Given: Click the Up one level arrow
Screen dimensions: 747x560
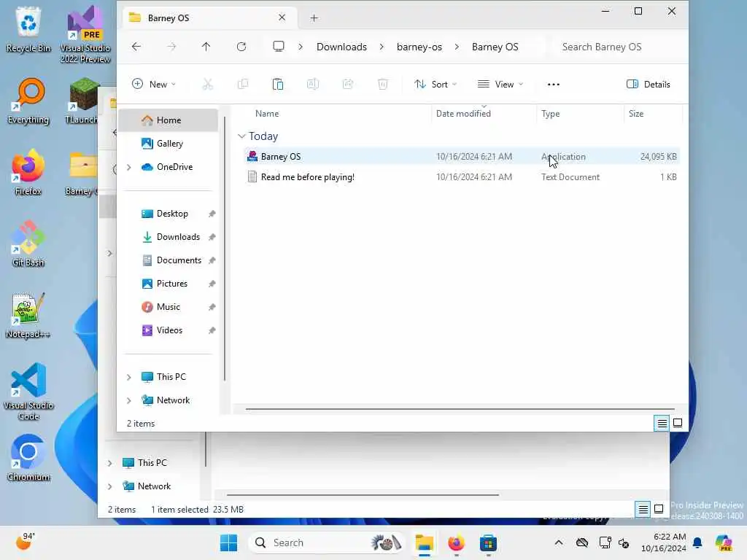Looking at the screenshot, I should (x=206, y=47).
